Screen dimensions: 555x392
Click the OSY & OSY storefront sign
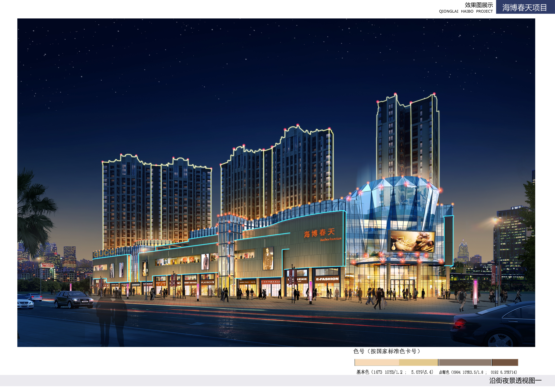click(x=161, y=283)
